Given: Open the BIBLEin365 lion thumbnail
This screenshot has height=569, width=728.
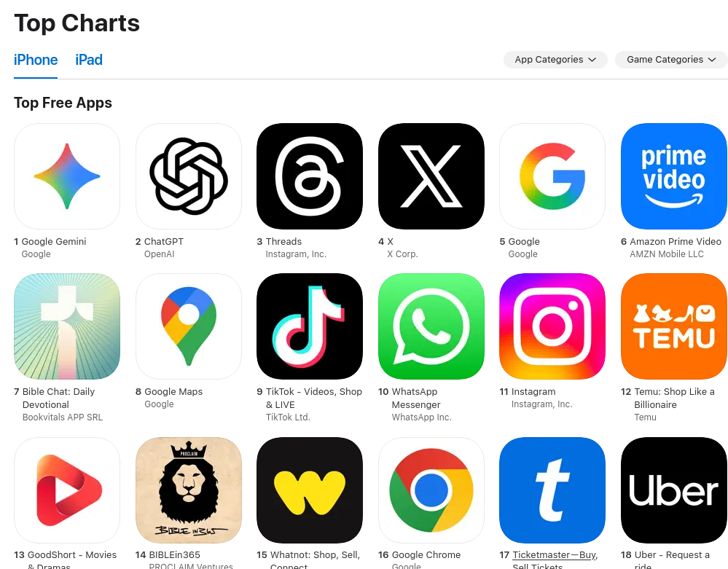Looking at the screenshot, I should point(189,490).
